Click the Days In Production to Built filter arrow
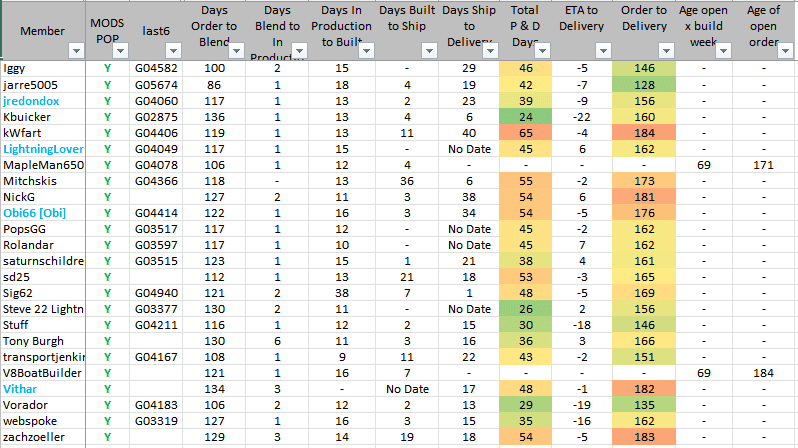 pos(367,50)
